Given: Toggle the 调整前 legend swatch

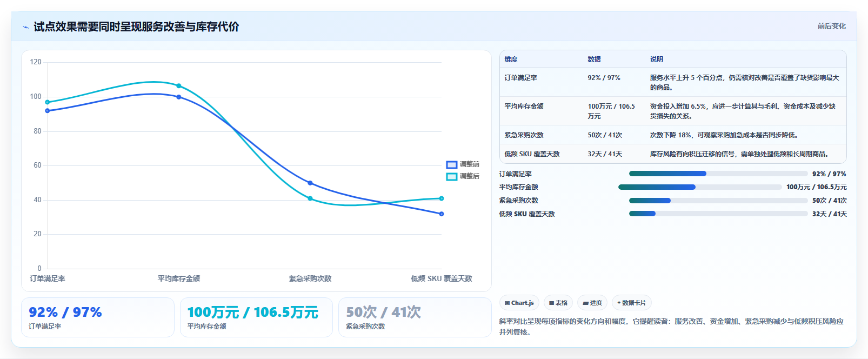Looking at the screenshot, I should point(452,164).
